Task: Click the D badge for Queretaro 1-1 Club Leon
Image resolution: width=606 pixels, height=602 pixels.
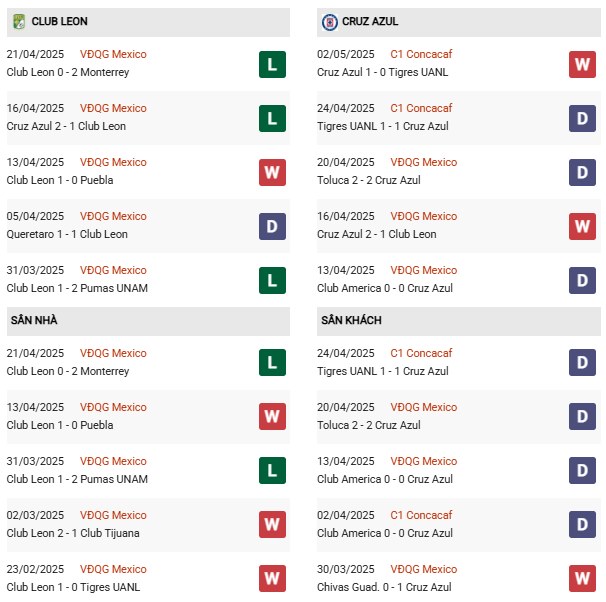Action: (272, 226)
